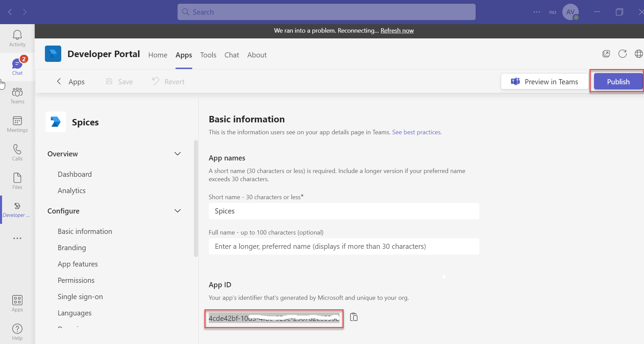This screenshot has width=644, height=344.
Task: Open the AV profile avatar
Action: pos(571,12)
